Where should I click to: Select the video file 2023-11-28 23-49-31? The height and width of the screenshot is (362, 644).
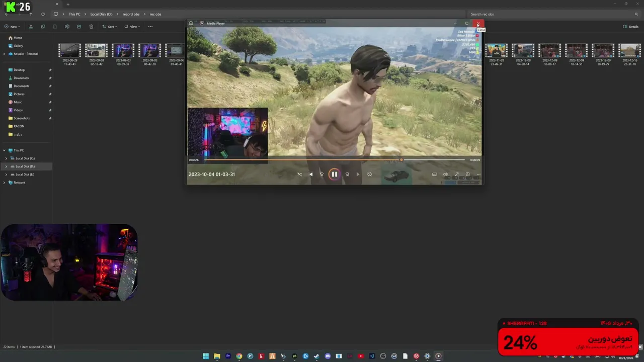coord(497,55)
